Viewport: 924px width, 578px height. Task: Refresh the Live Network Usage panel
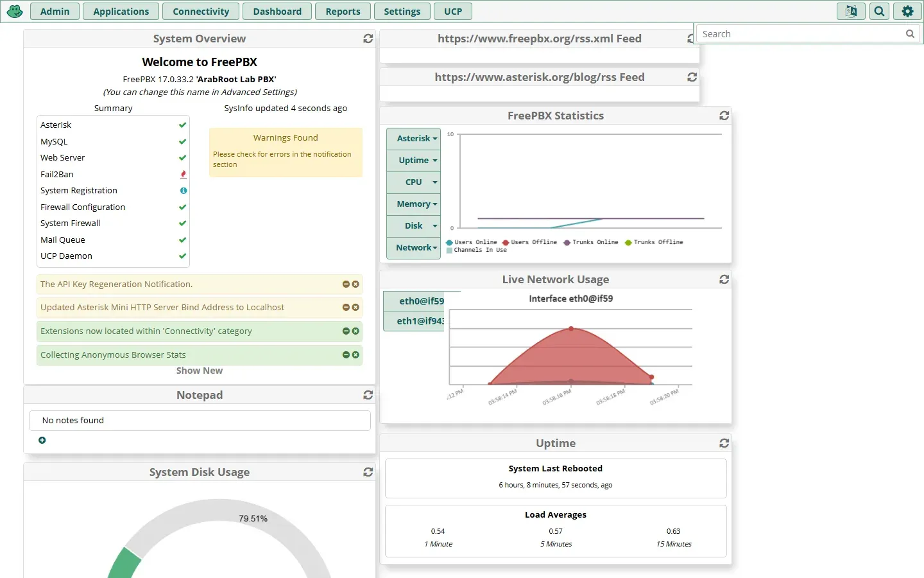(724, 279)
